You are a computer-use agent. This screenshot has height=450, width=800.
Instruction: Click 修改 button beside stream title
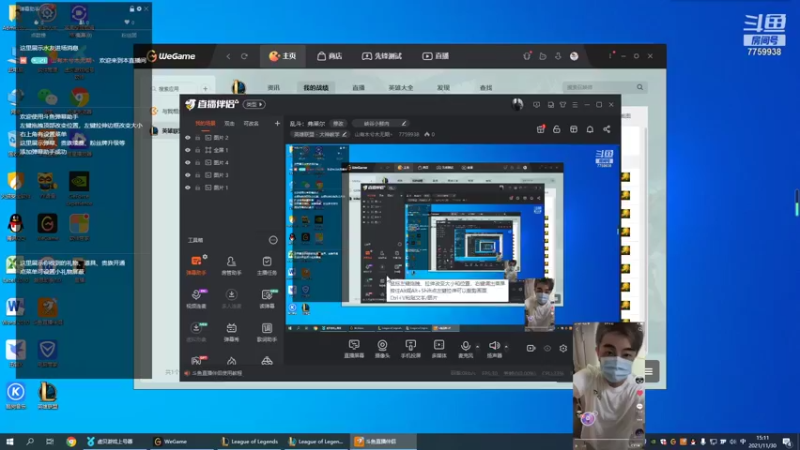point(338,123)
